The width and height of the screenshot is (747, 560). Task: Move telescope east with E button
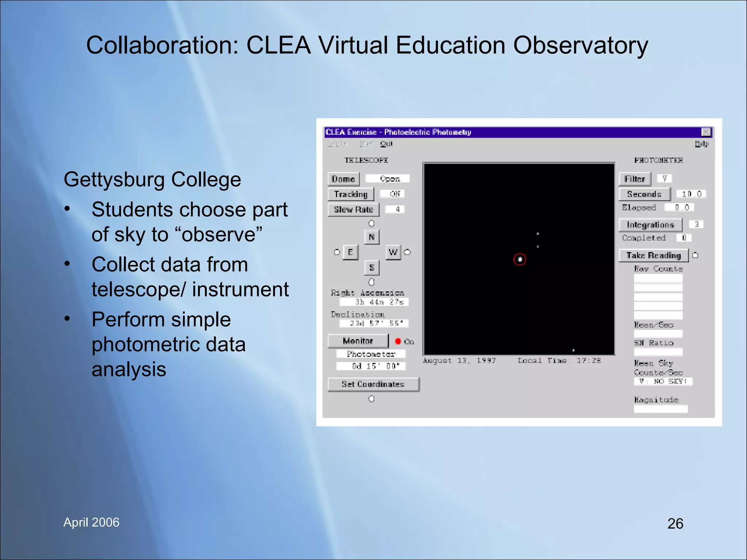(351, 252)
